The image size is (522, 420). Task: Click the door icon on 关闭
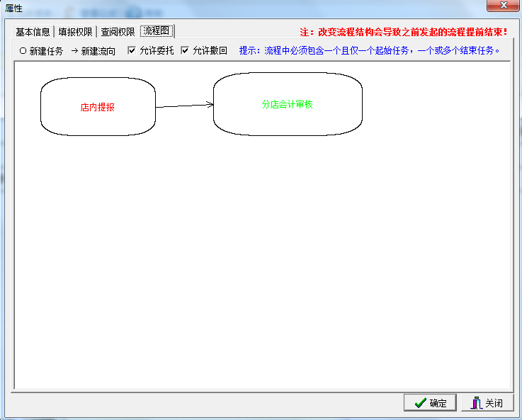point(476,403)
